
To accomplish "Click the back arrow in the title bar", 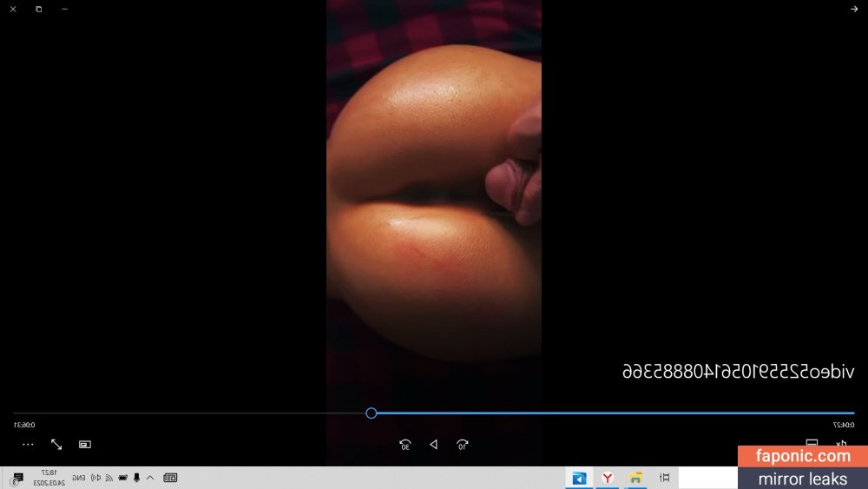I will tap(854, 9).
